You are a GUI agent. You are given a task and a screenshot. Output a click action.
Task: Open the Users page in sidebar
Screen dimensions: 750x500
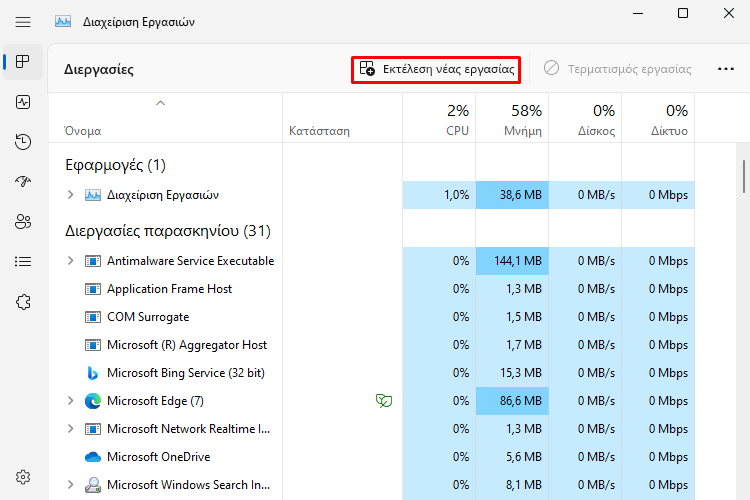(23, 222)
